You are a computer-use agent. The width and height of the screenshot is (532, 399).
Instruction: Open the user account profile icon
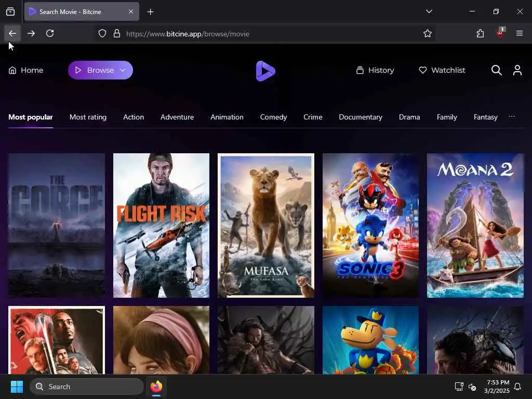click(517, 70)
